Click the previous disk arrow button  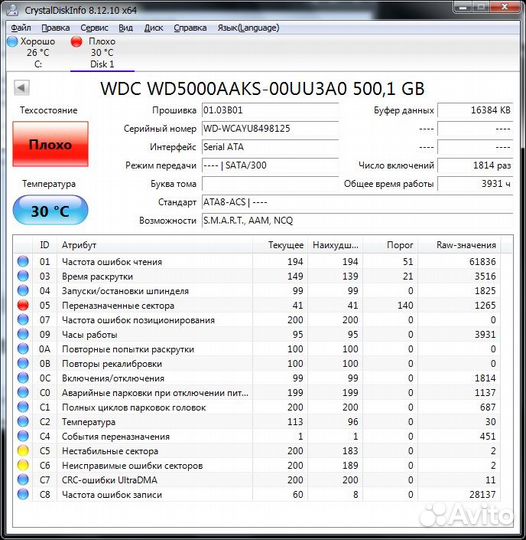(22, 88)
